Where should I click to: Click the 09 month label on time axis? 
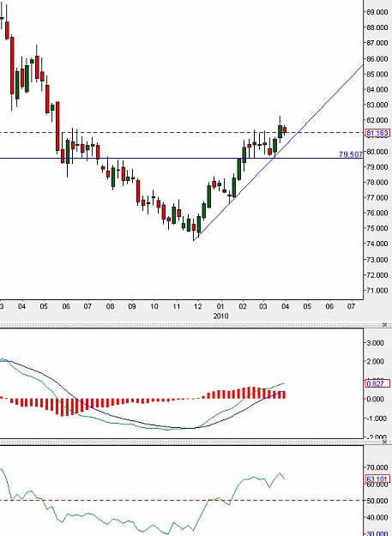click(132, 306)
